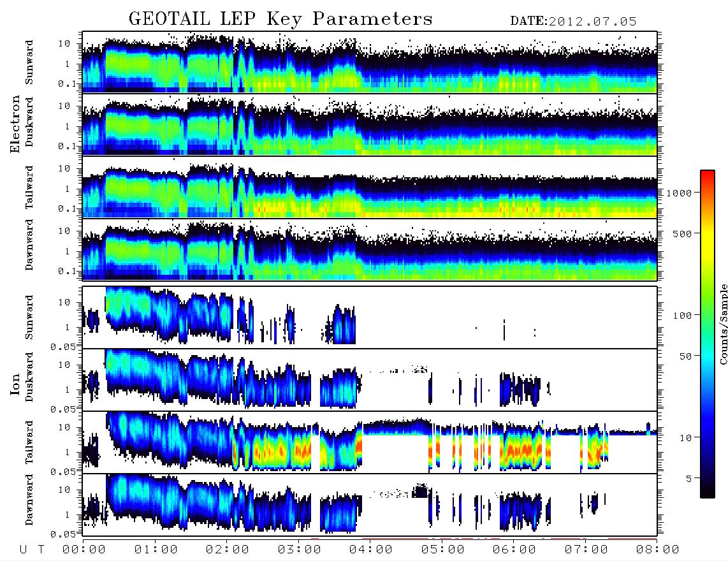
Task: Click the vertical "Electron" group label
Action: pyautogui.click(x=15, y=124)
